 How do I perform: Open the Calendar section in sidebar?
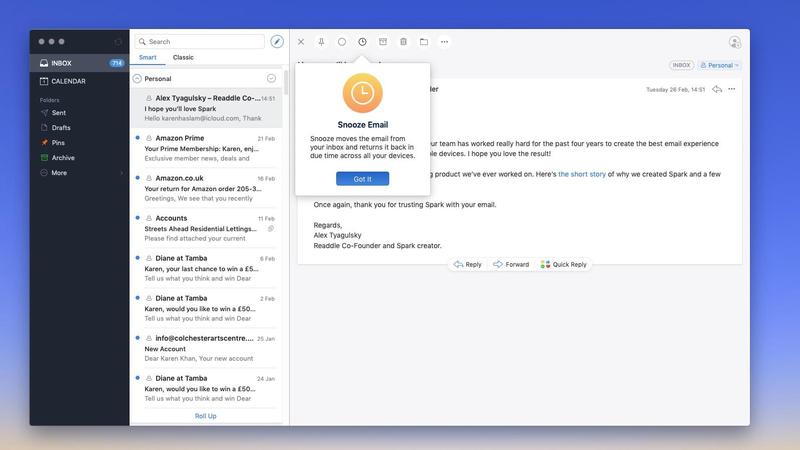68,81
